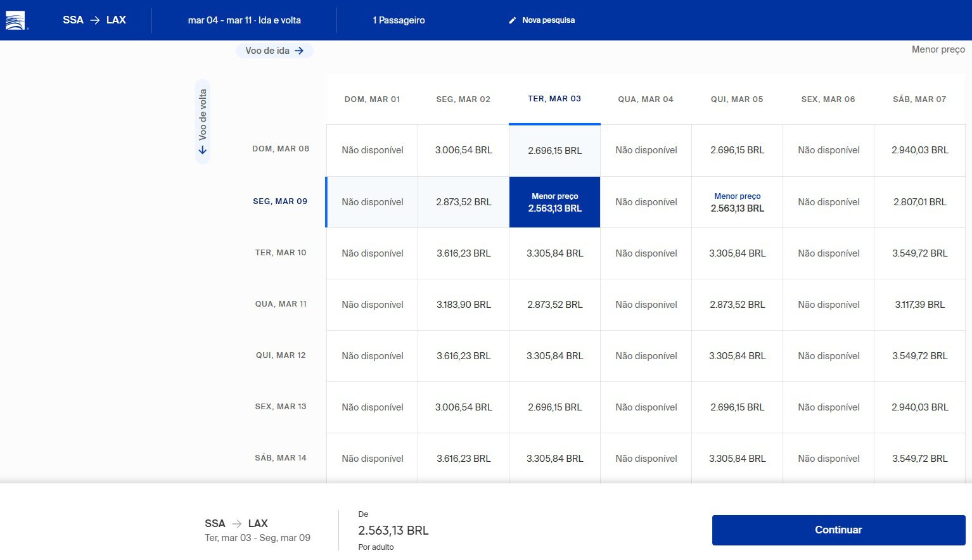Choose the QUA, MAR 11 return row
Viewport: 972px width, 560px height.
point(281,304)
